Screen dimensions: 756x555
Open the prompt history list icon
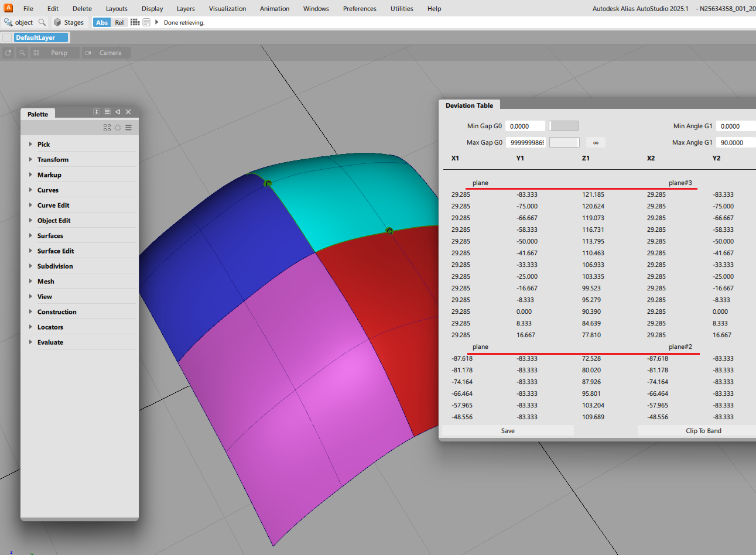coord(146,22)
